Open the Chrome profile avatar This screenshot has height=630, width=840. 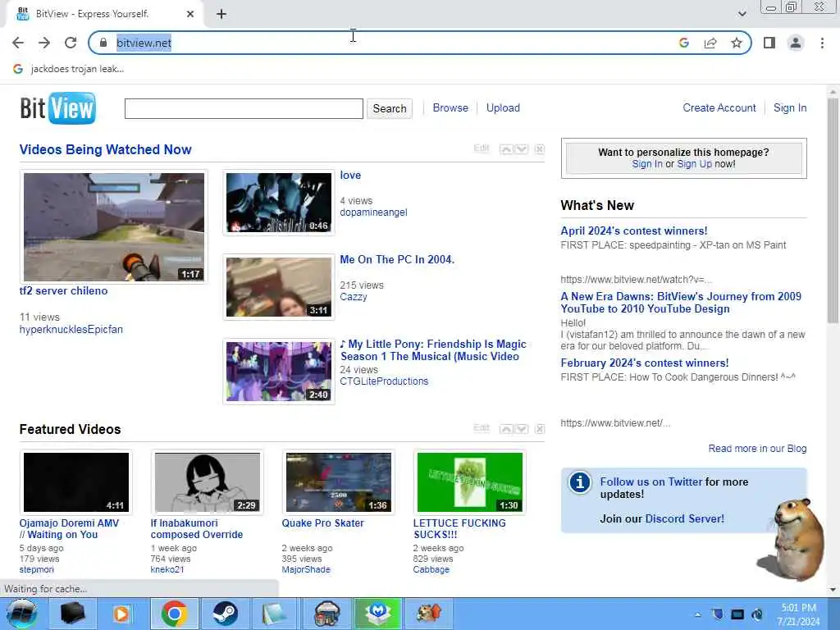coord(796,43)
